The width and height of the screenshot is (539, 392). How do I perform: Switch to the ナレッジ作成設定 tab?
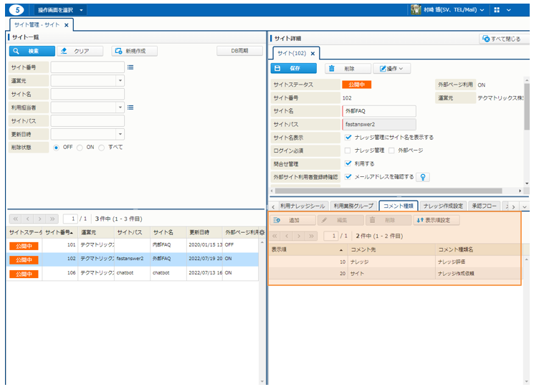tap(442, 206)
